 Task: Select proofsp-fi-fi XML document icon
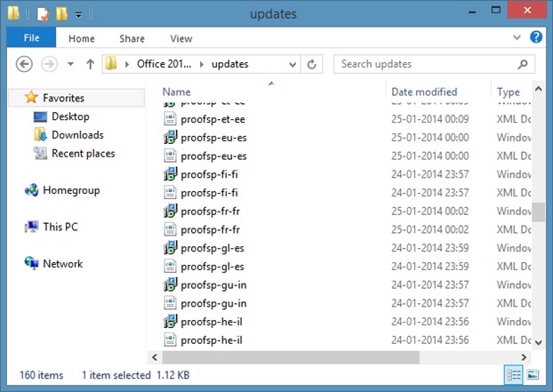(170, 193)
